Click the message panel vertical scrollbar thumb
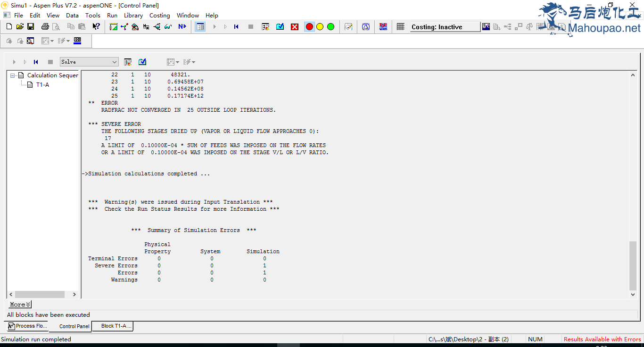This screenshot has height=347, width=644. (x=633, y=265)
